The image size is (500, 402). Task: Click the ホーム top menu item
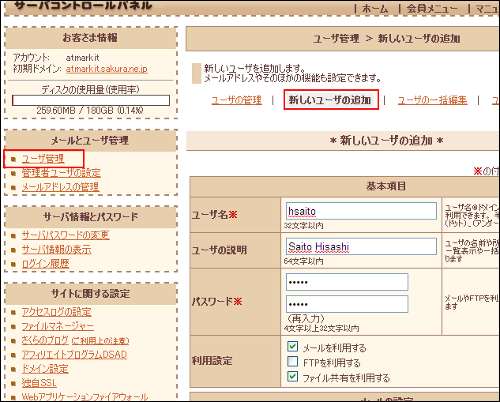coord(375,9)
